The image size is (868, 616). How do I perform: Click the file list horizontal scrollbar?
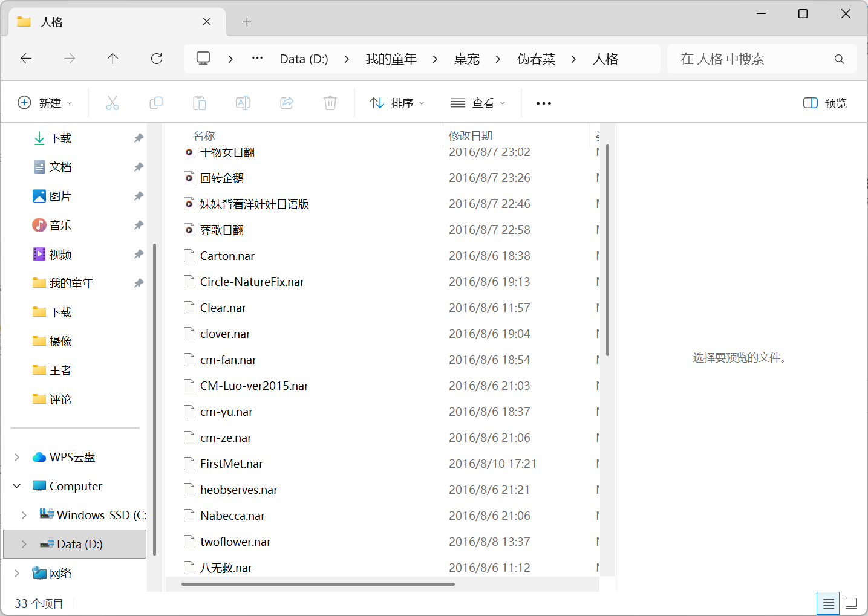coord(318,584)
